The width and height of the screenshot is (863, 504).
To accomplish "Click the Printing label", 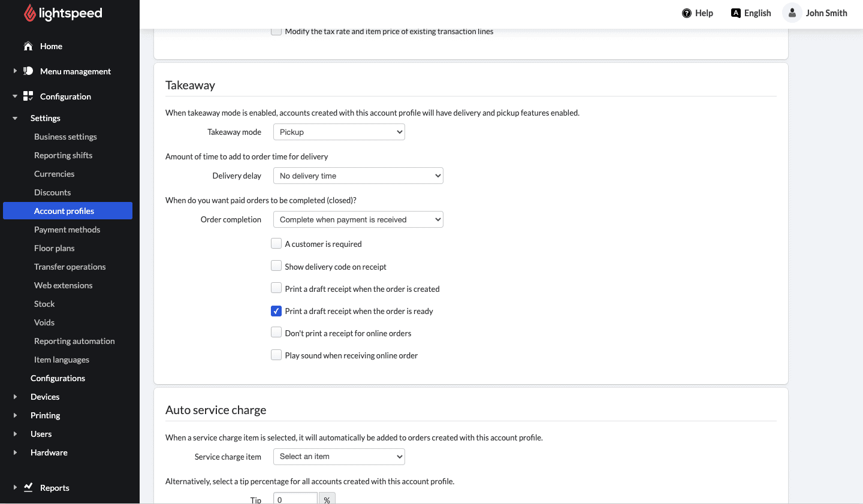I will click(46, 415).
